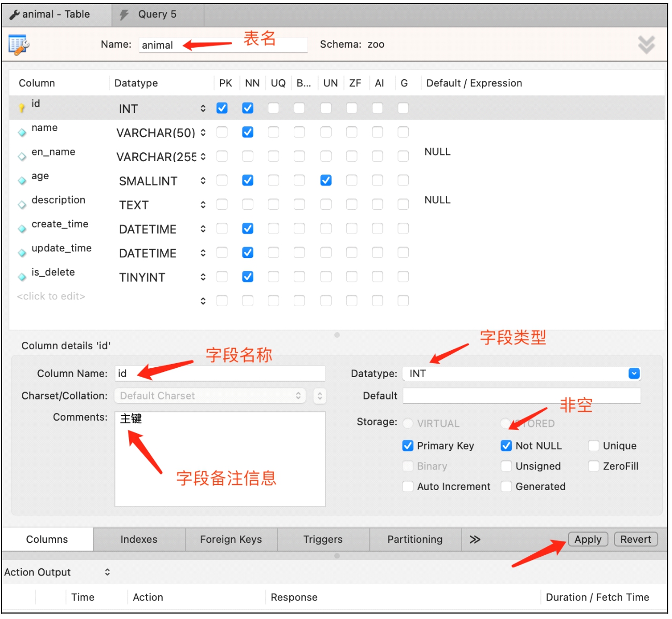Click the Revert button

[x=635, y=539]
